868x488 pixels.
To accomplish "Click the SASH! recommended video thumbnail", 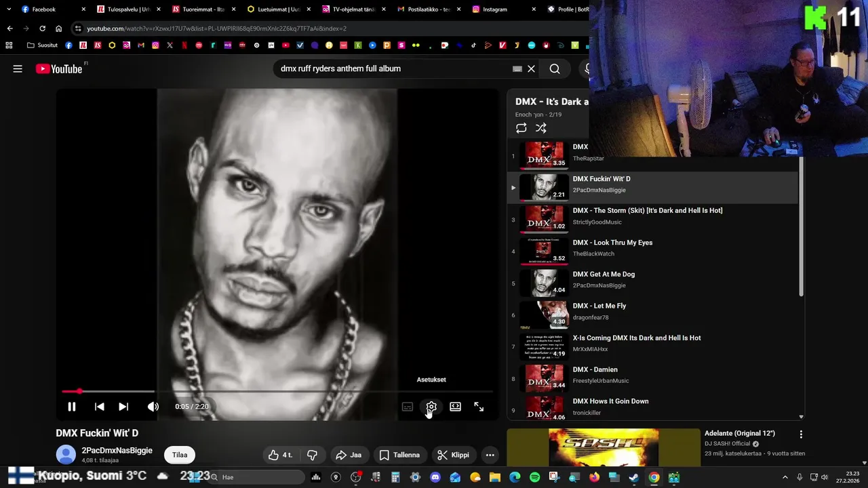I will click(x=603, y=447).
